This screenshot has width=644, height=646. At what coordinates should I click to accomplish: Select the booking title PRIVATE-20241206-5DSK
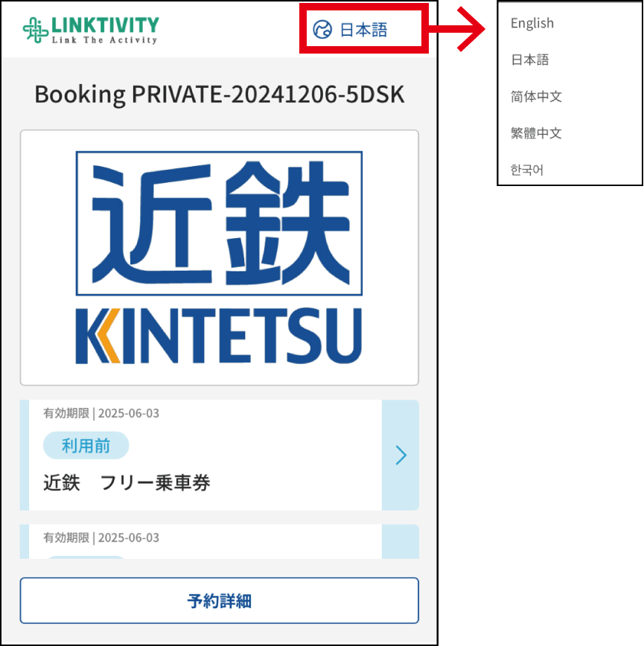218,94
